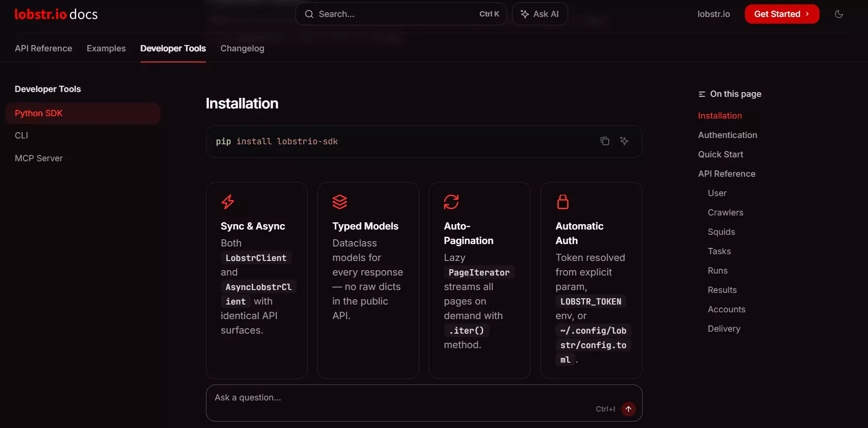Click the Developer Tools sidebar heading
This screenshot has width=868, height=428.
(x=48, y=89)
